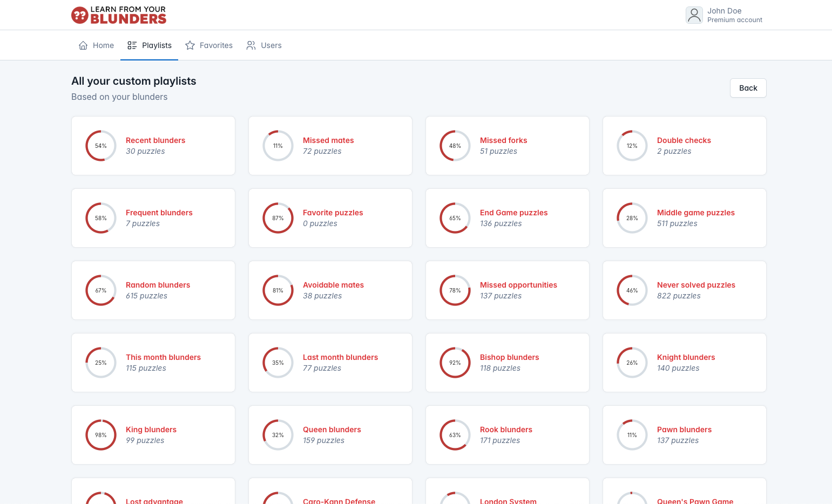Click the '615 puzzles' count text
Screen dimensions: 832x504
pos(146,296)
